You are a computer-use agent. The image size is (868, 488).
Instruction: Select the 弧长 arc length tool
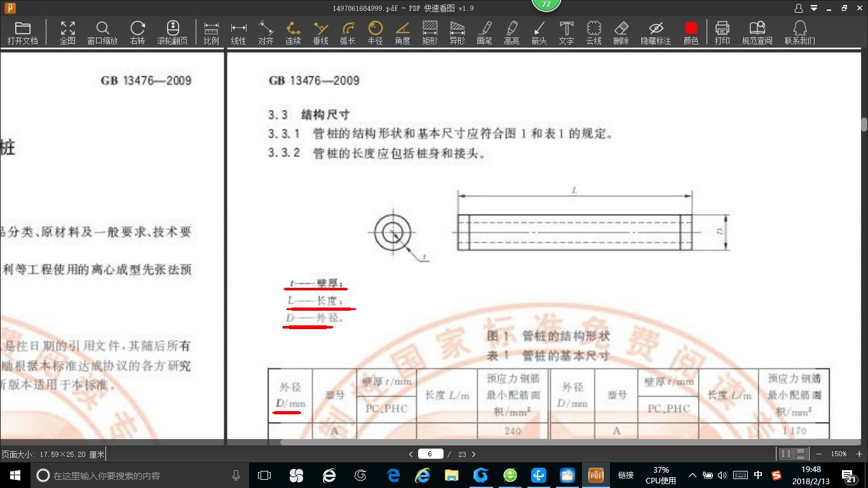coord(348,33)
